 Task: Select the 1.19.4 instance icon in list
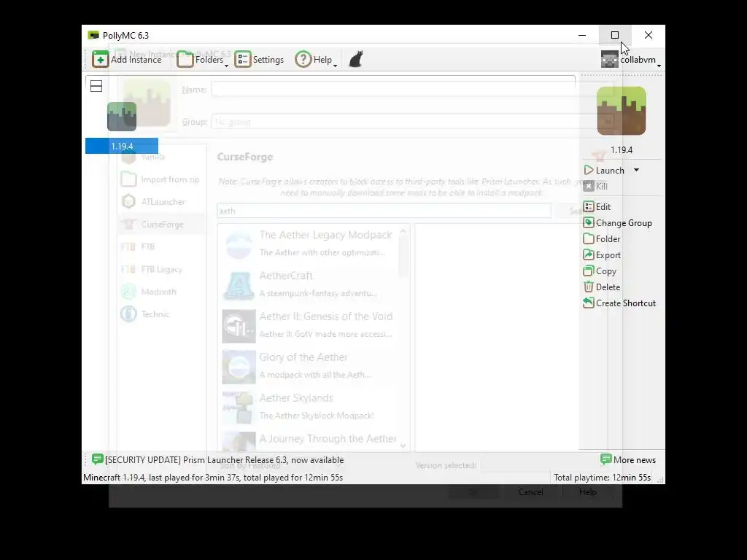tap(122, 117)
